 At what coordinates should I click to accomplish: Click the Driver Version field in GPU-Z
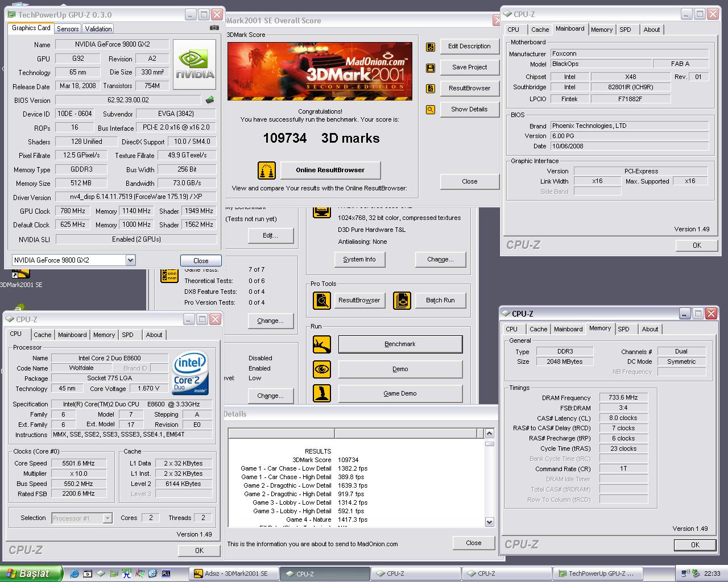click(x=135, y=197)
